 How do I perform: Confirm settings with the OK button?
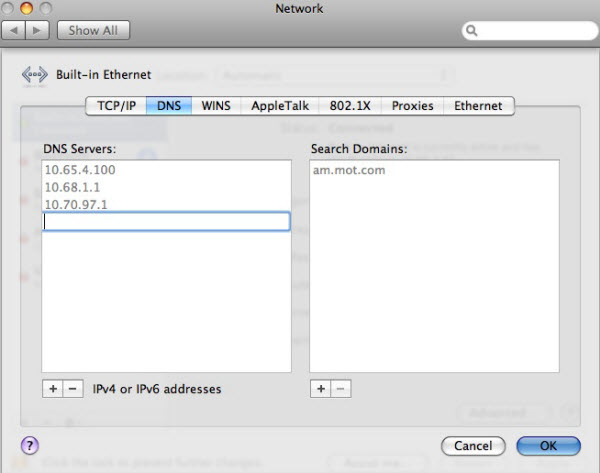548,445
